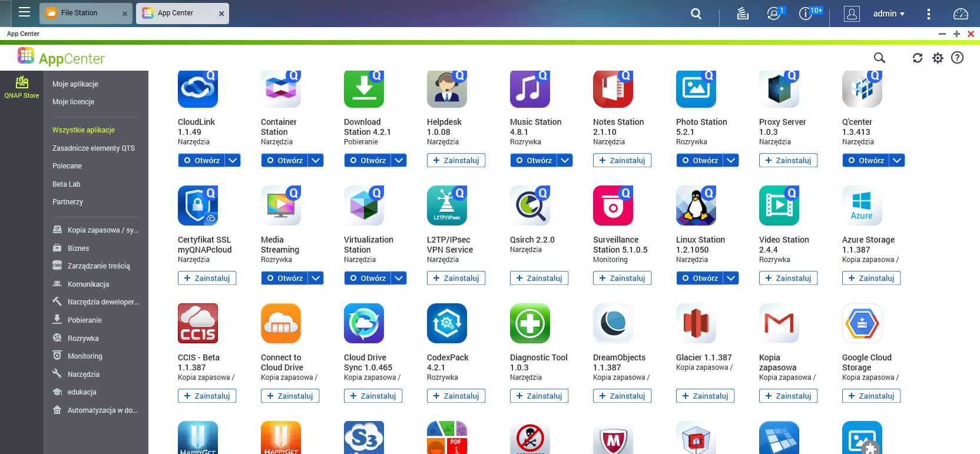Install Helpdesk with Zainstaluj button
Viewport: 980px width, 454px height.
pos(456,160)
